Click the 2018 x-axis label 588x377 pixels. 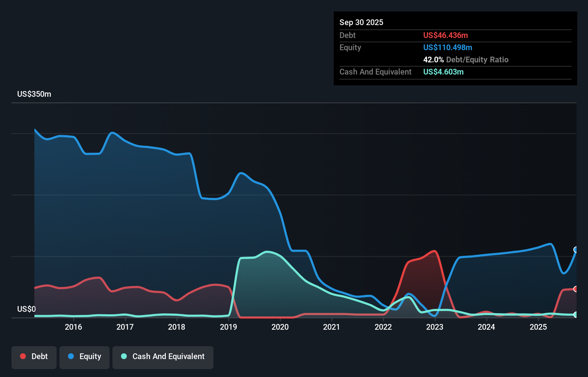177,327
